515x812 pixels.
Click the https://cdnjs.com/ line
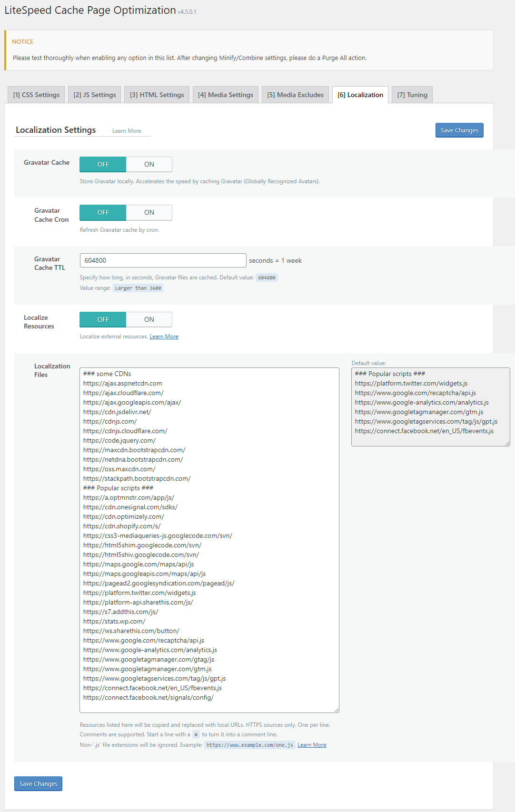110,421
